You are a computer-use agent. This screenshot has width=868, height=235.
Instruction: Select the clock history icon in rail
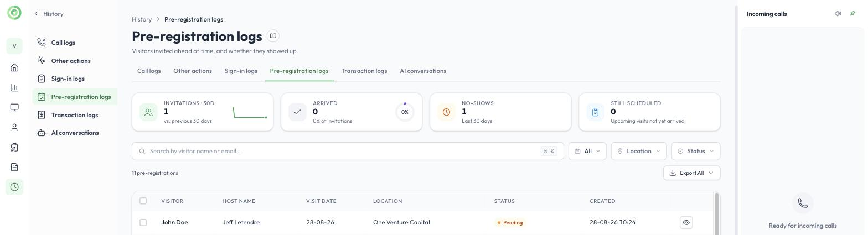(x=14, y=187)
